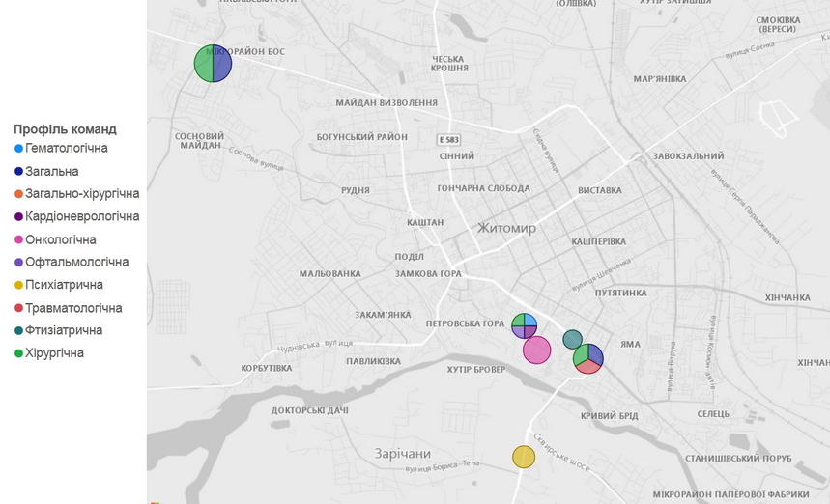Click the teal Фтизіатрична bubble on the map
Viewport: 830px width, 504px height.
tap(572, 339)
